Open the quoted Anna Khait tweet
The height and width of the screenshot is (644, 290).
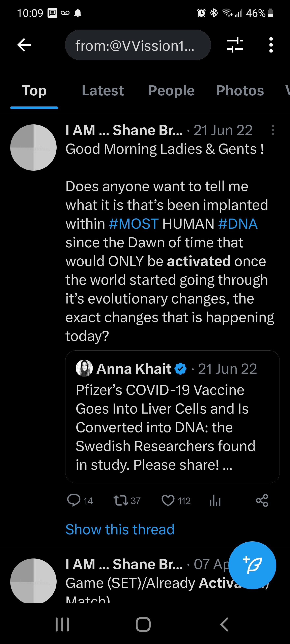pyautogui.click(x=172, y=417)
